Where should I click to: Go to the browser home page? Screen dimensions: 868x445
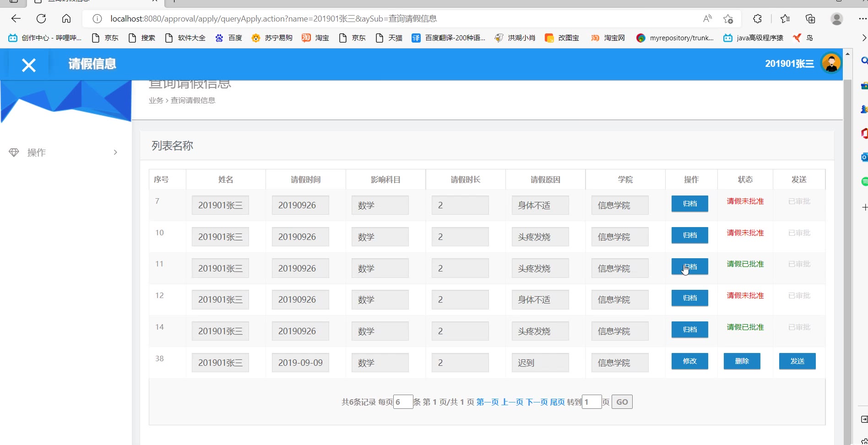(x=66, y=19)
